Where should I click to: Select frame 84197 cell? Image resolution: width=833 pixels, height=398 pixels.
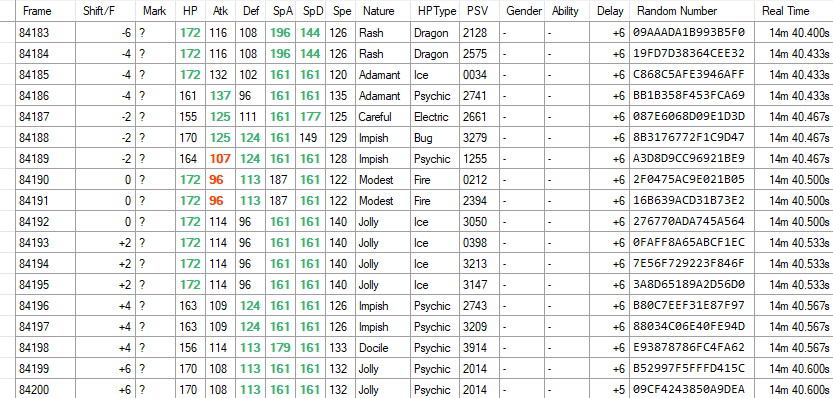pos(45,327)
